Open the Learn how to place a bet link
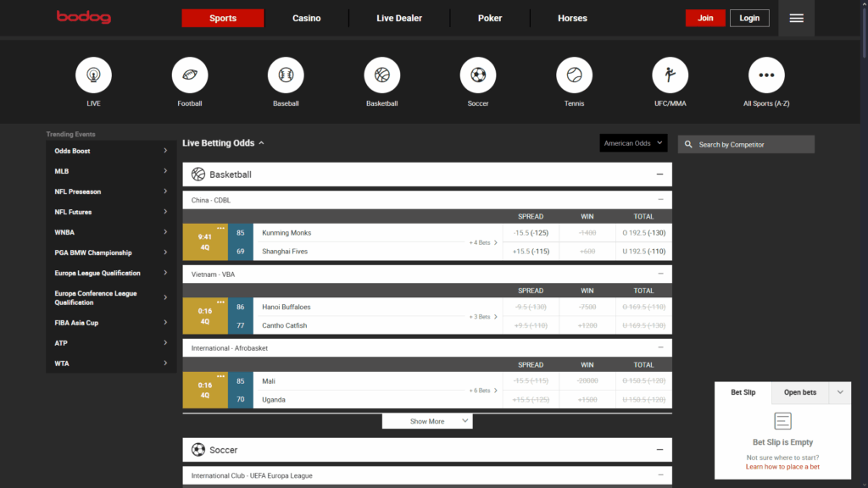This screenshot has height=488, width=868. point(782,466)
